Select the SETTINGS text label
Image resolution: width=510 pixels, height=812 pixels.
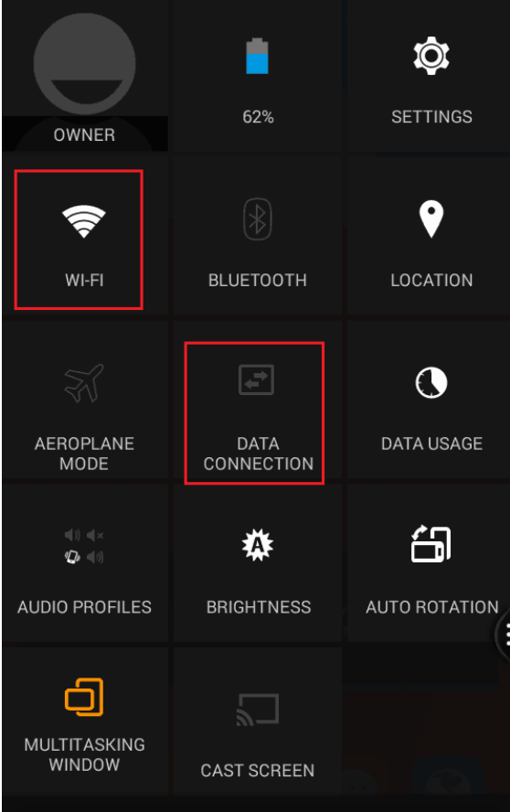coord(431,117)
